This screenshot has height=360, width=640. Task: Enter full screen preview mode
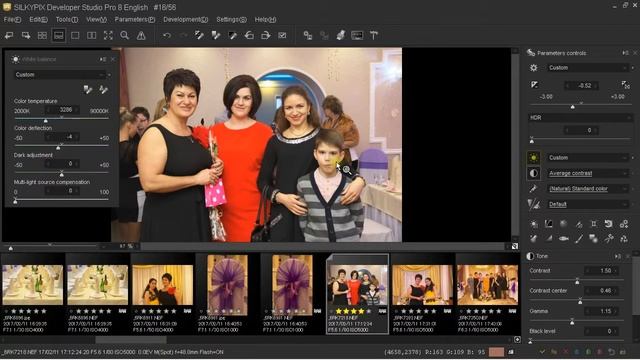coord(108,36)
